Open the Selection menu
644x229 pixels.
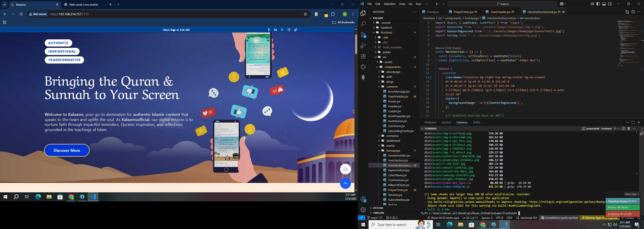click(x=390, y=4)
